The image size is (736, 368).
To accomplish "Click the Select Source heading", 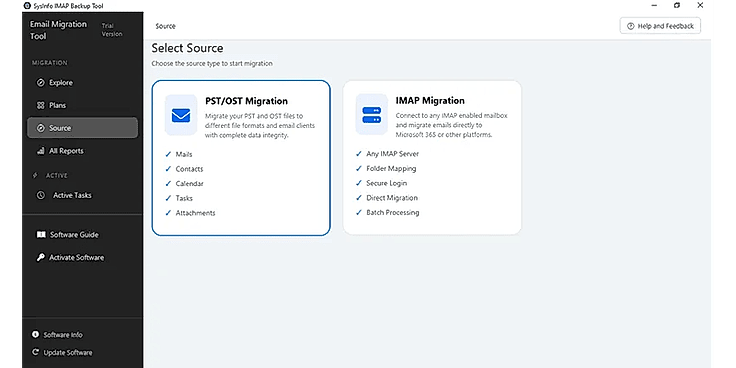I will [187, 48].
